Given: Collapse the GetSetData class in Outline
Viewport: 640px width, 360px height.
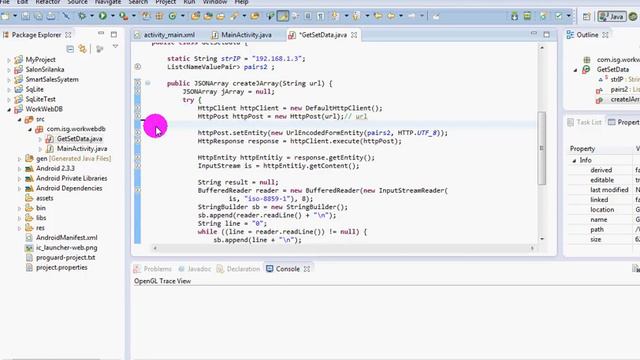Looking at the screenshot, I should click(x=576, y=70).
